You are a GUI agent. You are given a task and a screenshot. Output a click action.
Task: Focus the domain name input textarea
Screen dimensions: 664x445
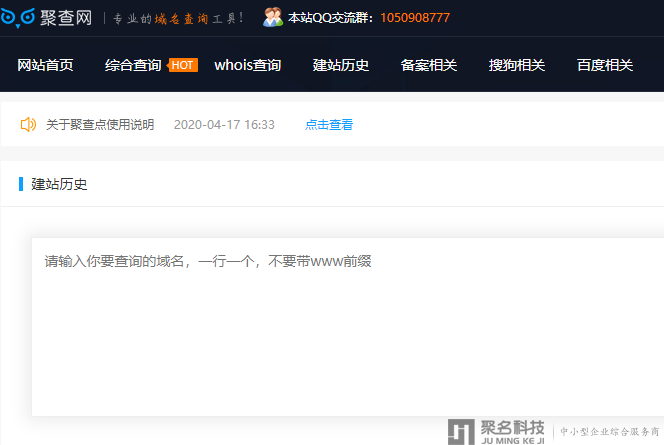347,326
